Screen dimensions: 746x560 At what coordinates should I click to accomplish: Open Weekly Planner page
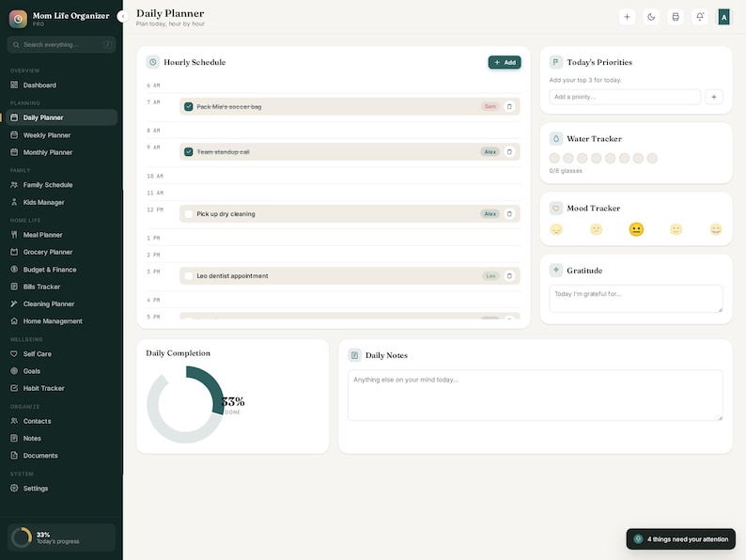coord(61,135)
